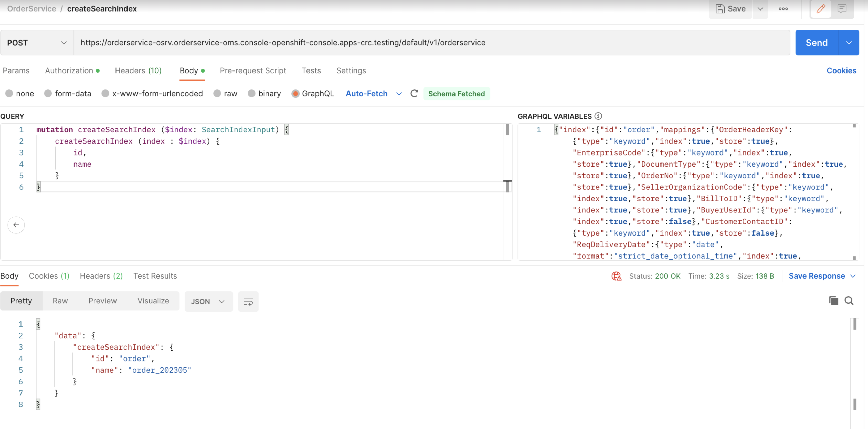Open the more actions ellipsis icon

784,9
